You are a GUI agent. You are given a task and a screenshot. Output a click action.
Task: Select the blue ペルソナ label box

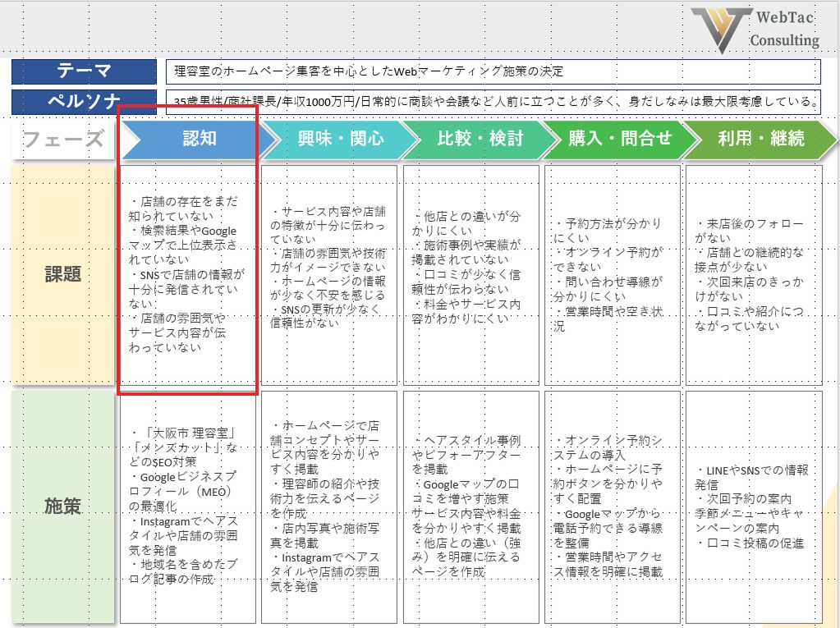(x=84, y=103)
